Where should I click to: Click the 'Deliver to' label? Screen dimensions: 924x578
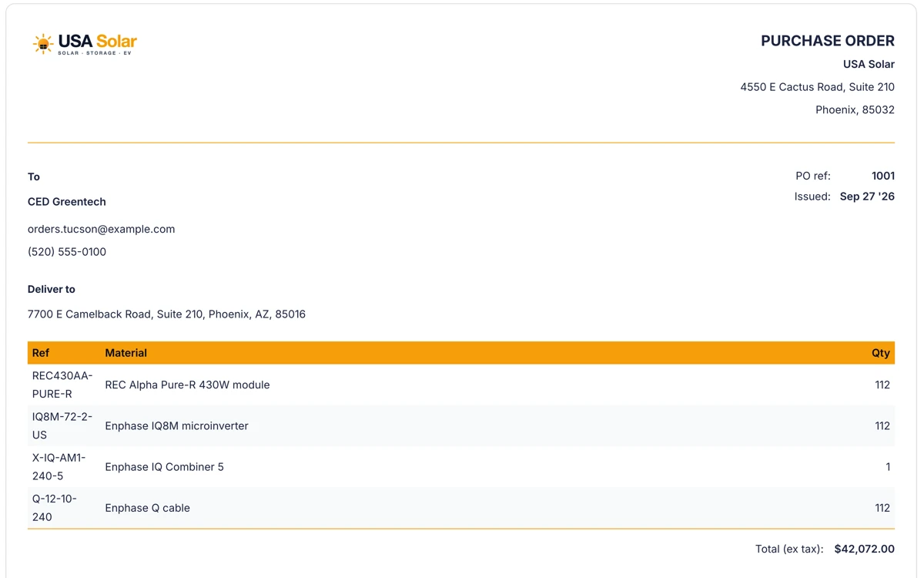point(52,290)
